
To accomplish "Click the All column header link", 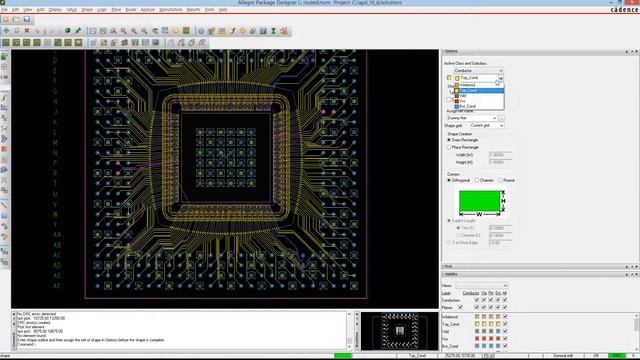I will [x=505, y=293].
